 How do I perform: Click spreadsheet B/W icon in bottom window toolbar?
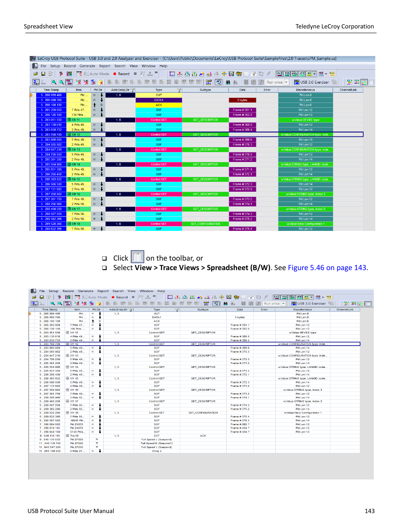[x=368, y=304]
